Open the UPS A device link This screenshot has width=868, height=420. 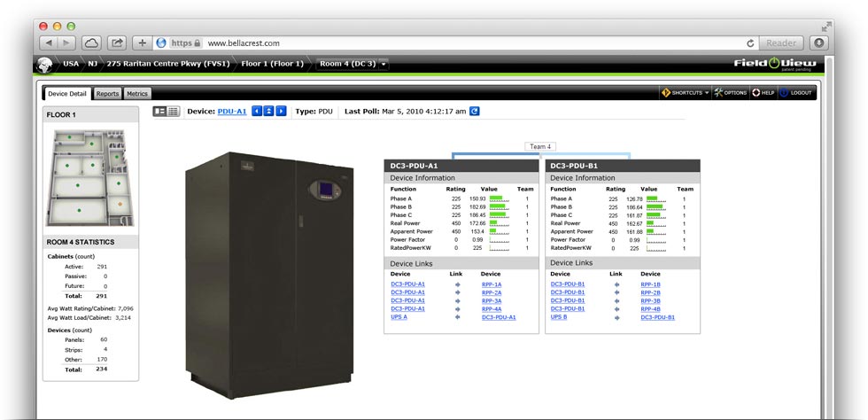coord(399,317)
